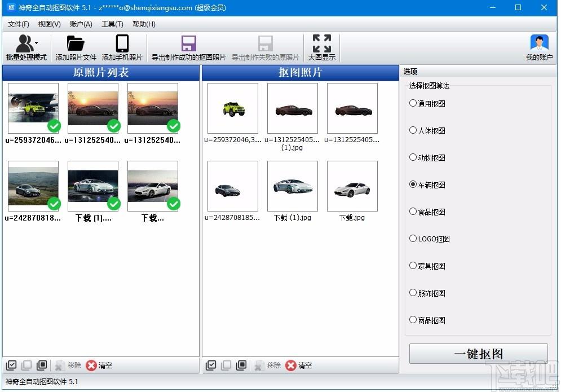Select original photo thumbnail 下载 (1)
Screen dimensions: 561x392
point(93,186)
